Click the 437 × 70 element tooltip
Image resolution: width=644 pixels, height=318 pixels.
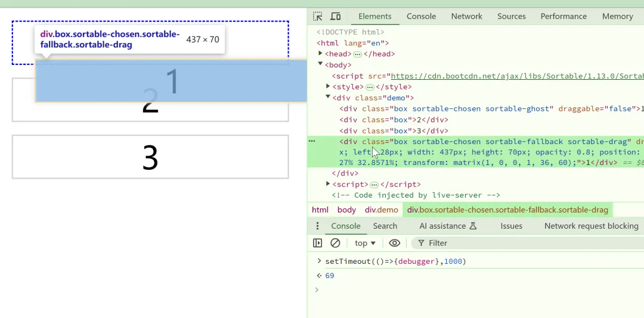[130, 39]
